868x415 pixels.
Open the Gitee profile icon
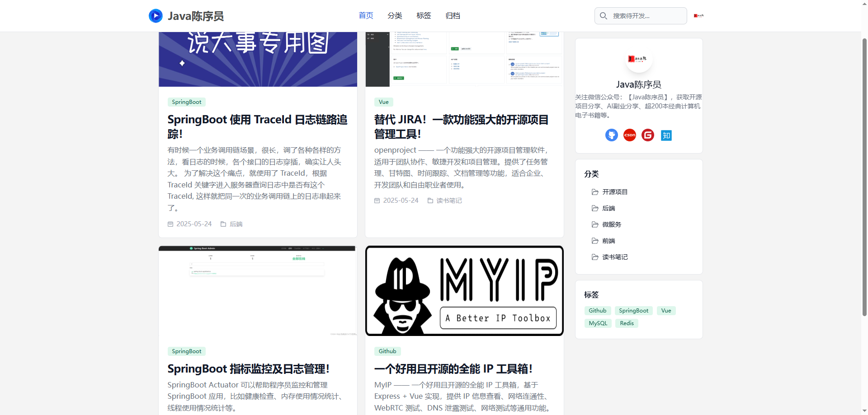[x=647, y=135]
